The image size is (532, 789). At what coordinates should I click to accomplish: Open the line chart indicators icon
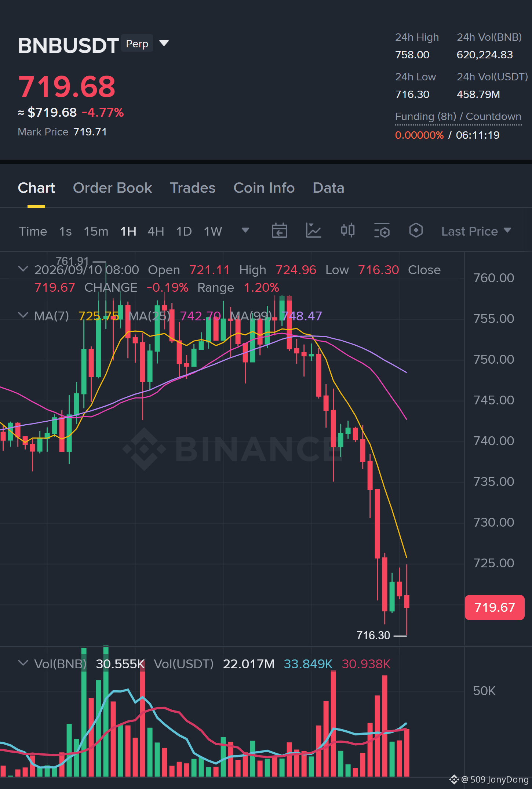(x=313, y=231)
